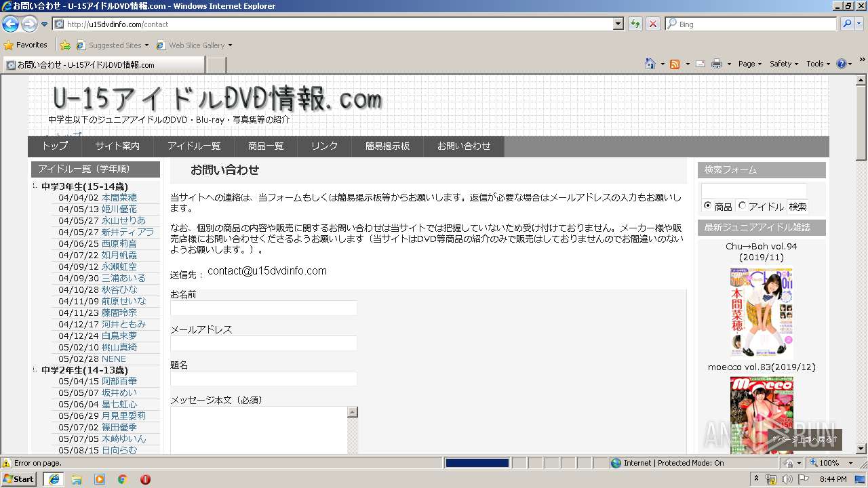
Task: Click the blue Help question icon
Action: click(842, 64)
